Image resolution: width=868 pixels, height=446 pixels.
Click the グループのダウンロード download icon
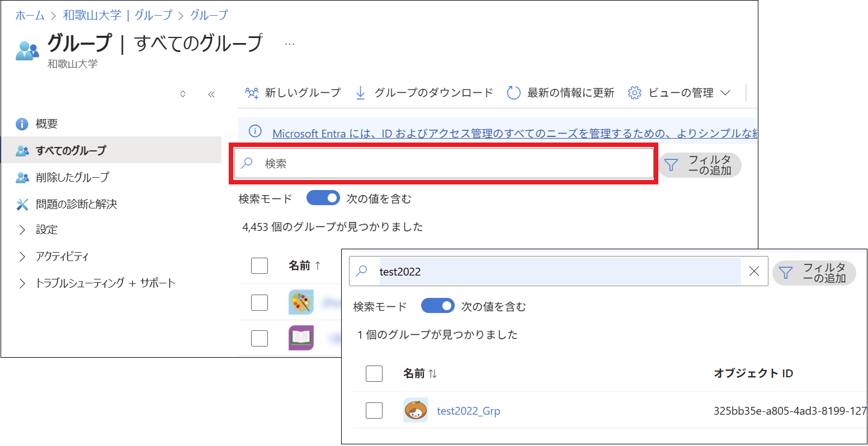[361, 93]
